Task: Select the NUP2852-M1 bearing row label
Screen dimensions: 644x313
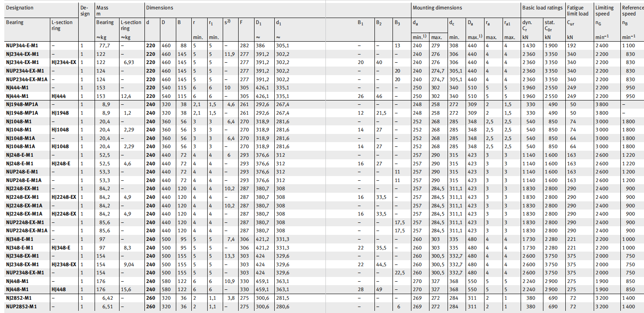Action: tap(21, 307)
